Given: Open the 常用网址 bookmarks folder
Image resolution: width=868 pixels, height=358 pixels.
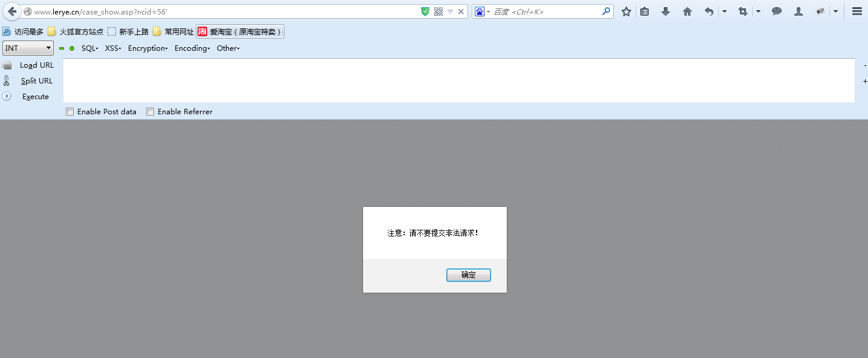Looking at the screenshot, I should (173, 31).
